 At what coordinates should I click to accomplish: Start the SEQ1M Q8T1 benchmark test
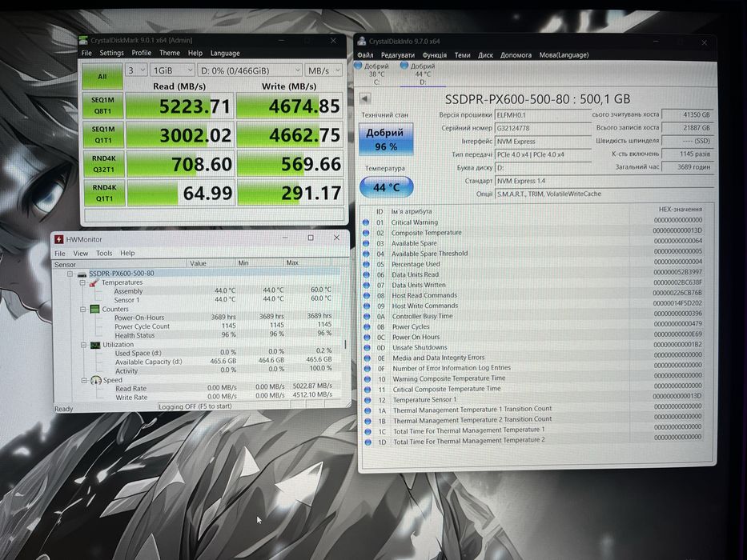pos(103,106)
